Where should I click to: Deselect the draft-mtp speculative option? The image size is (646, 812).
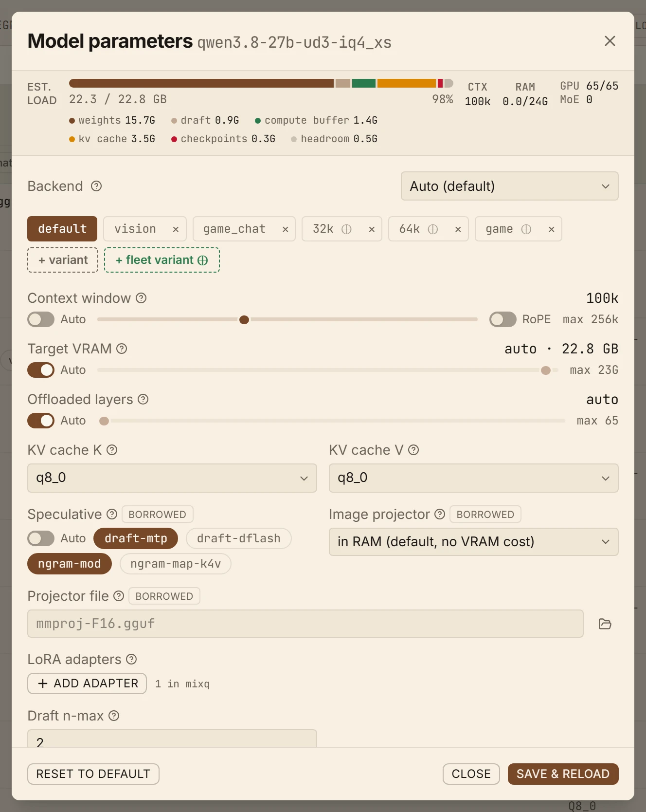(x=136, y=538)
